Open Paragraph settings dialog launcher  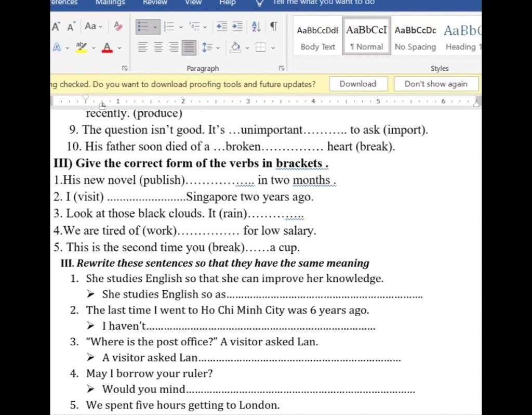[282, 68]
